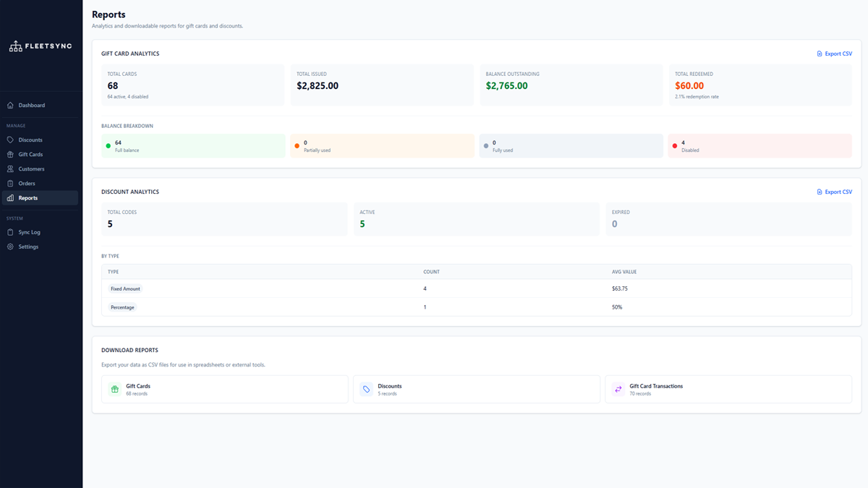Click the FleetSync logo icon
868x488 pixels.
[x=15, y=46]
